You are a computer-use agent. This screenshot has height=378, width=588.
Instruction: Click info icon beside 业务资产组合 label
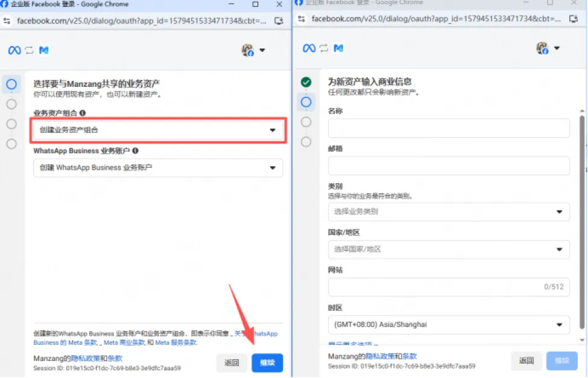pos(83,113)
